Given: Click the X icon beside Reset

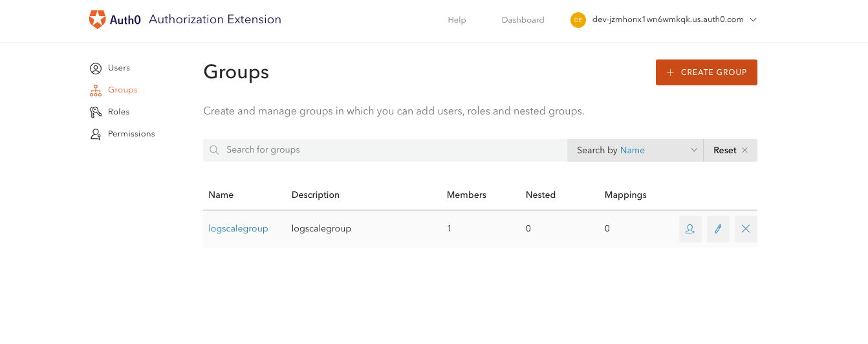Looking at the screenshot, I should point(744,150).
